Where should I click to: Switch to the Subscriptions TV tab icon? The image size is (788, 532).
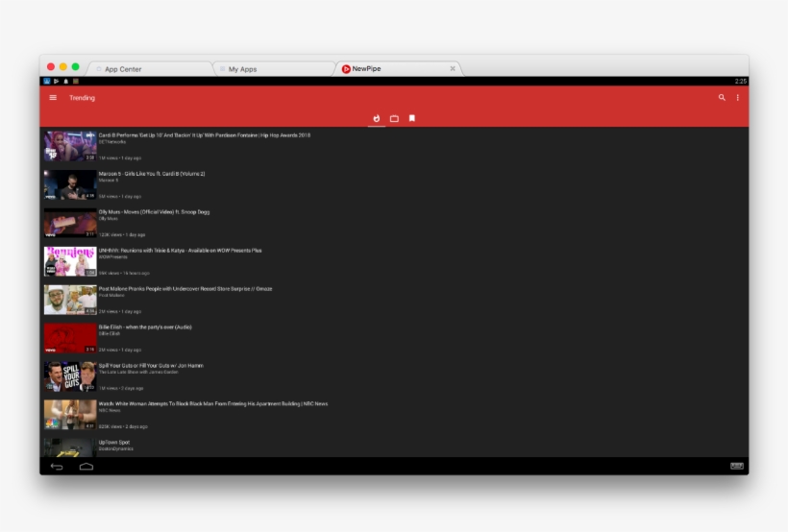coord(395,118)
